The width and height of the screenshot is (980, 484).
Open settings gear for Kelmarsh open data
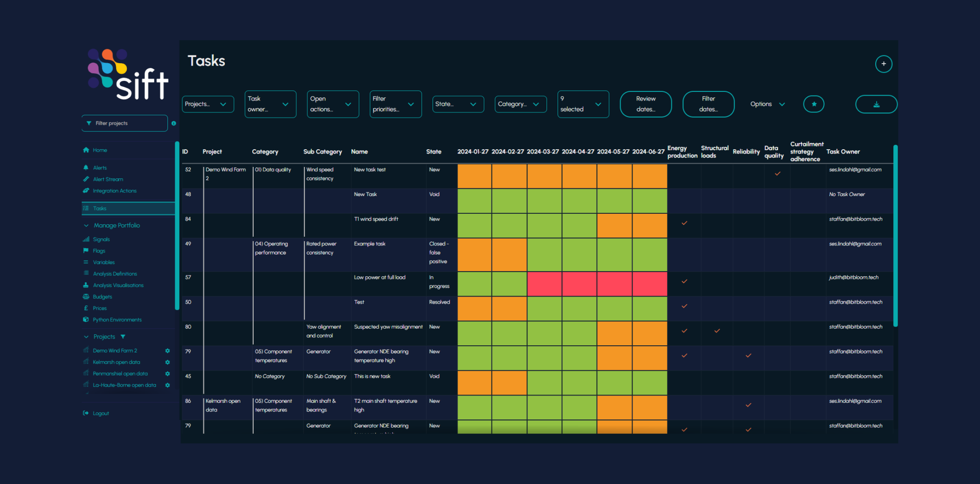167,362
